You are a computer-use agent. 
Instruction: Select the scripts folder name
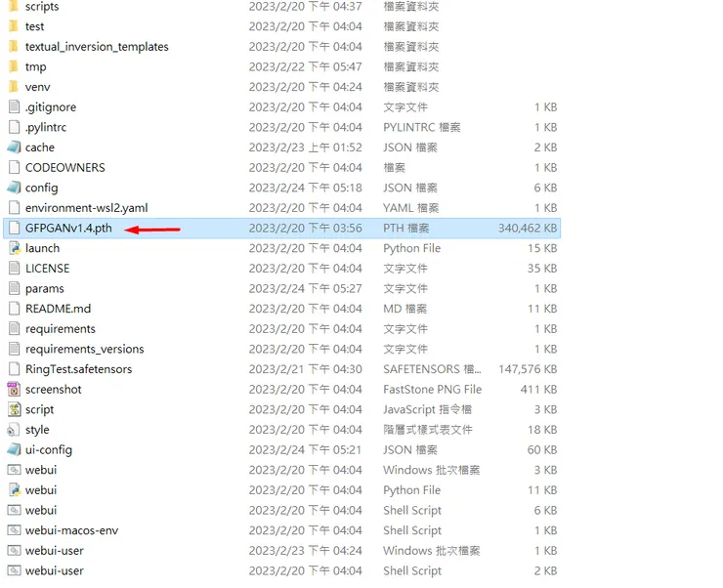tap(42, 7)
